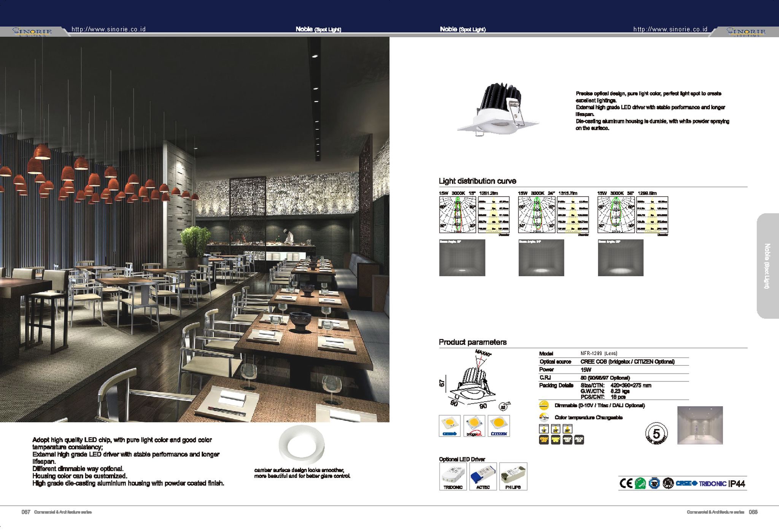
Task: Click the 36° beam angle room render
Action: 620,258
